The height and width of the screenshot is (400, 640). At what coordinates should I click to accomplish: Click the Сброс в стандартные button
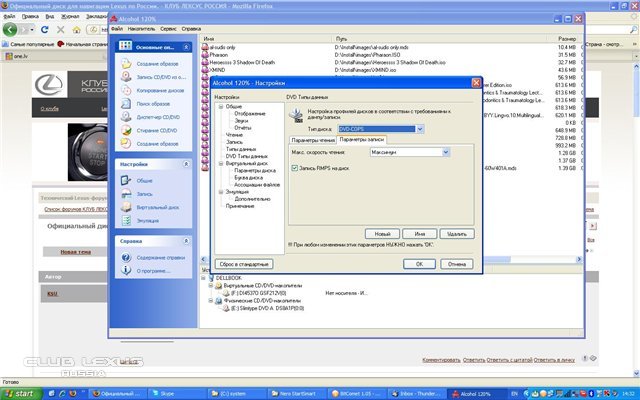243,263
